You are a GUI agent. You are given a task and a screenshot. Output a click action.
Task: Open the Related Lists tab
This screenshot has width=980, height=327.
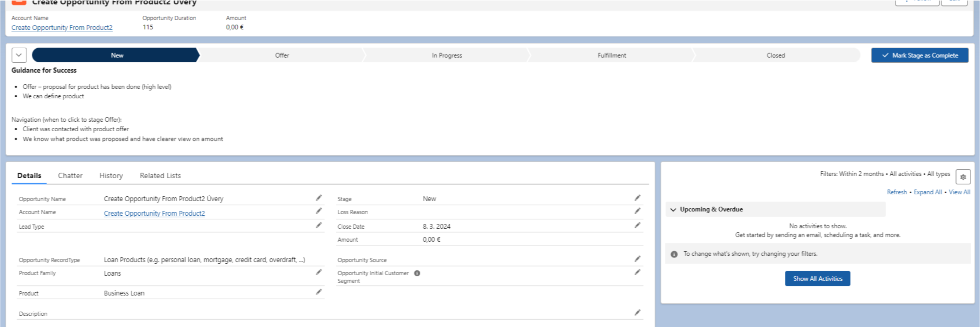pyautogui.click(x=160, y=175)
